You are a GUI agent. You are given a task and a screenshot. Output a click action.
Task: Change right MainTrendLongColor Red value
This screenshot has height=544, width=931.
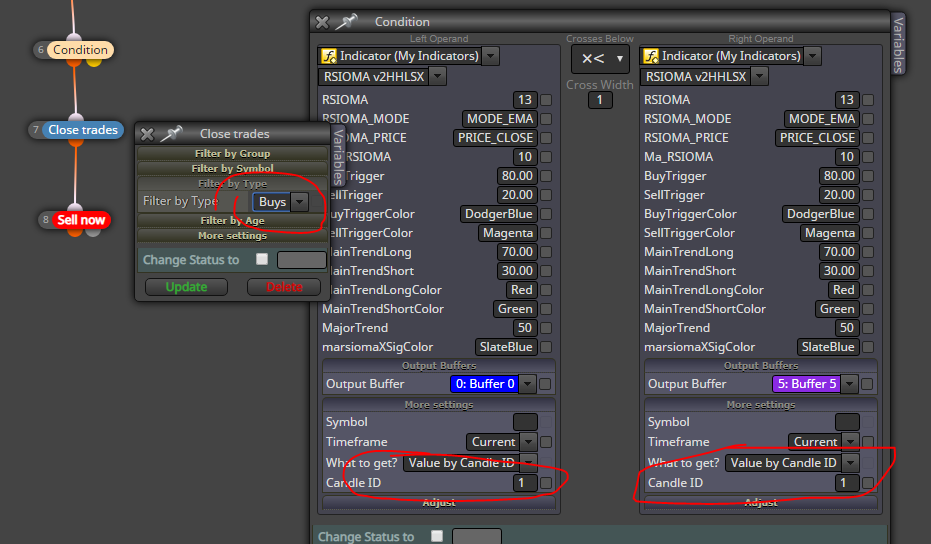[843, 290]
